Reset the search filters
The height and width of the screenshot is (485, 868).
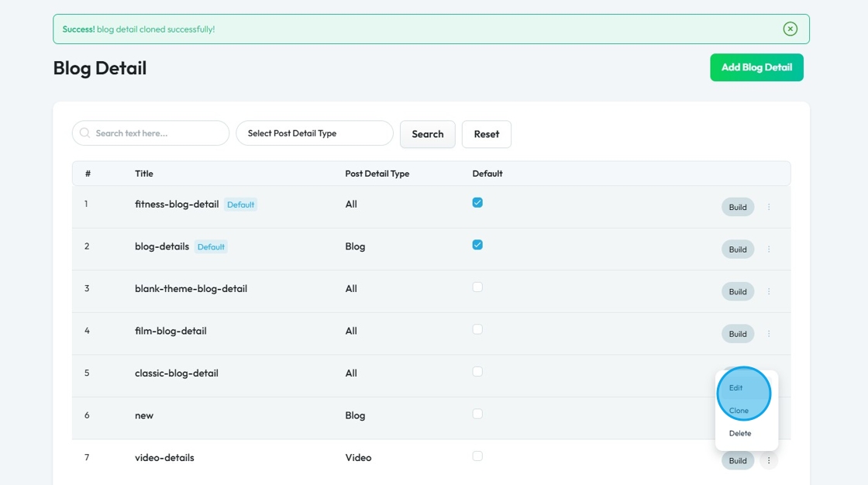(487, 134)
